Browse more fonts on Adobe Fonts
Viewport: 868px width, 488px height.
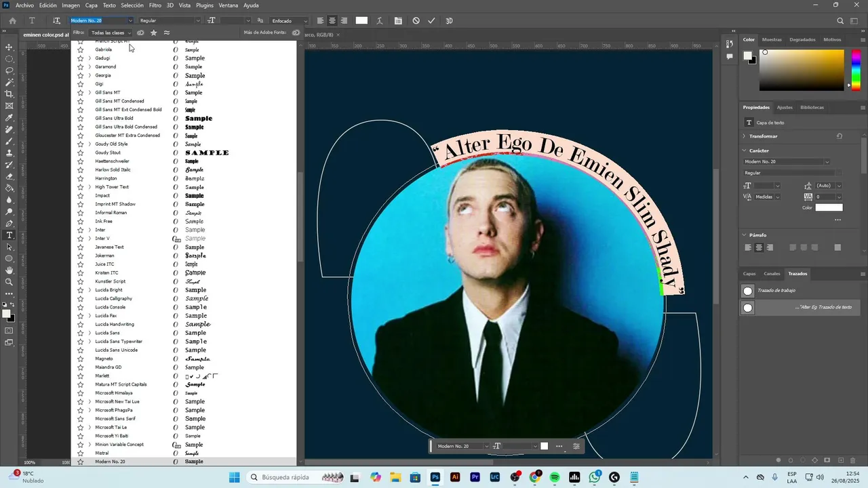tap(296, 33)
